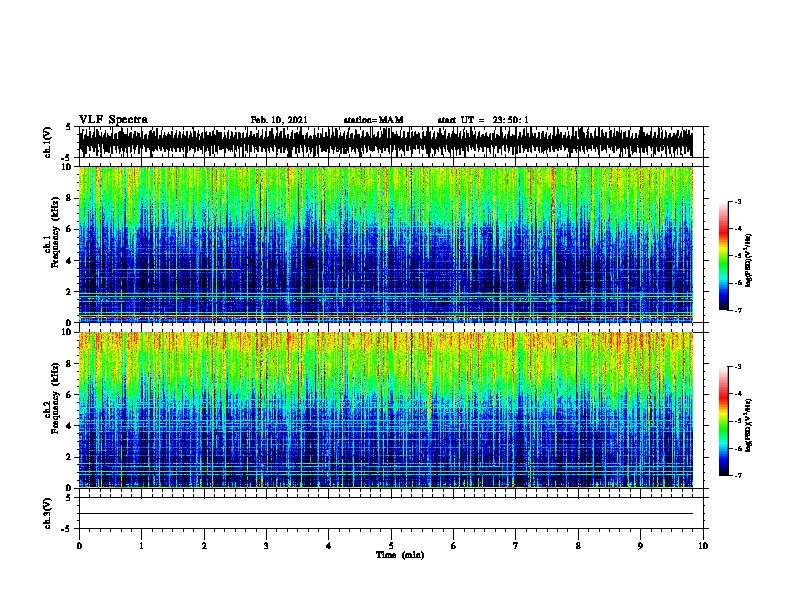Viewport: 792px width, 612px height.
Task: Click time axis tick label "9"
Action: (640, 546)
